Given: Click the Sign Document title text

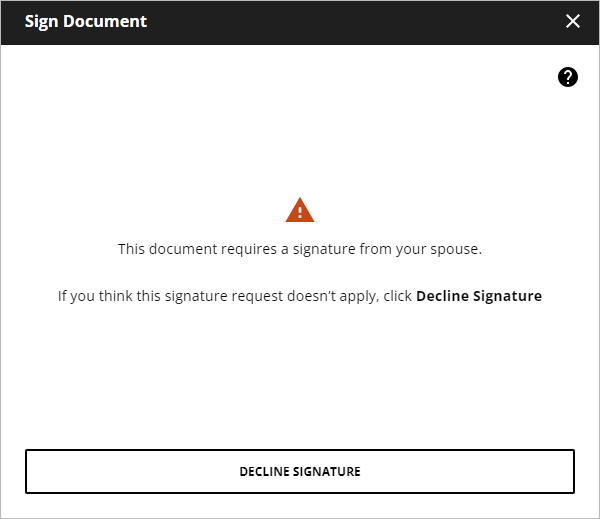Looking at the screenshot, I should click(x=86, y=21).
